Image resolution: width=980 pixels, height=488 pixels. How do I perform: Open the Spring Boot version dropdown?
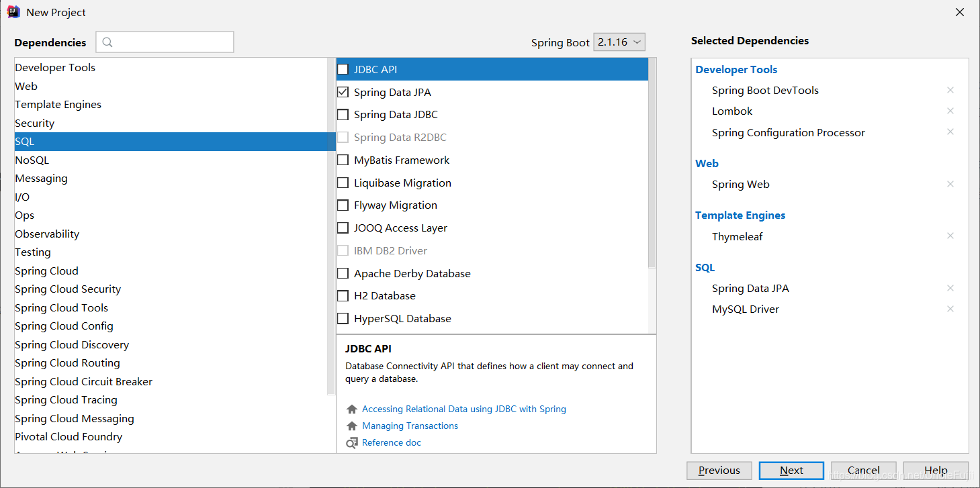[619, 42]
